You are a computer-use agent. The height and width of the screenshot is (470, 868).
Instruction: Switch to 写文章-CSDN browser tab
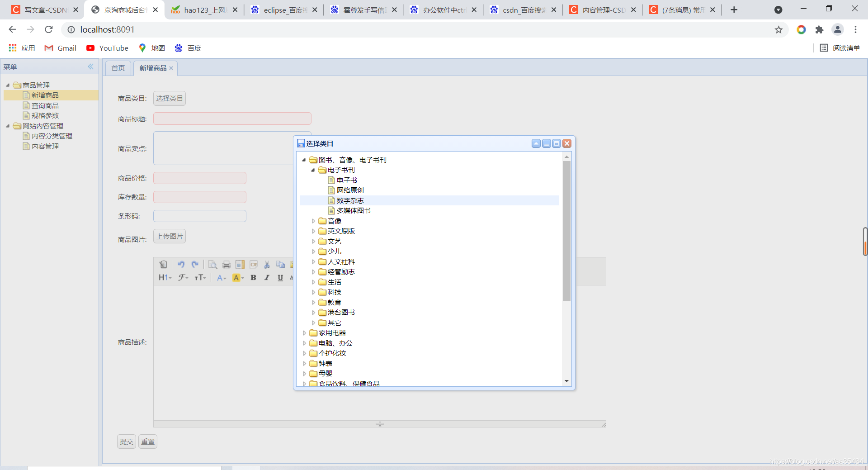(45, 9)
